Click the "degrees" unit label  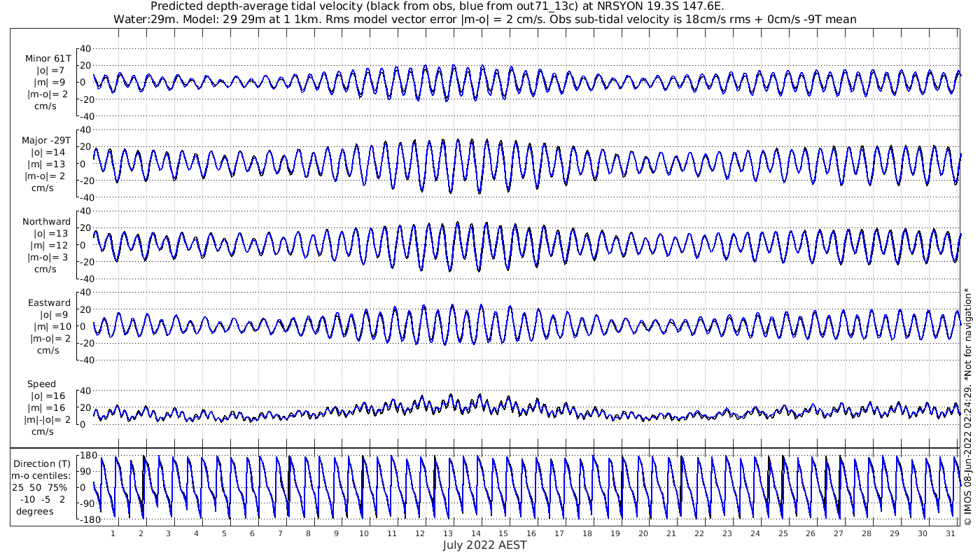35,511
